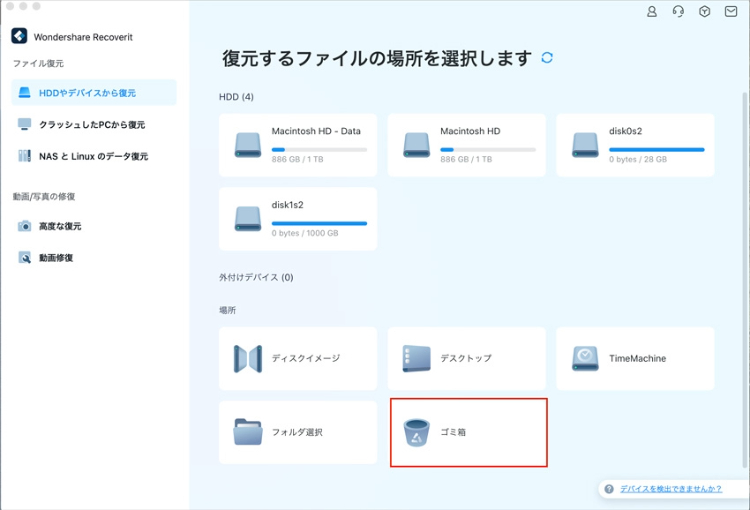Image resolution: width=750 pixels, height=510 pixels.
Task: Click the 高度な復元 camera icon
Action: (x=24, y=226)
